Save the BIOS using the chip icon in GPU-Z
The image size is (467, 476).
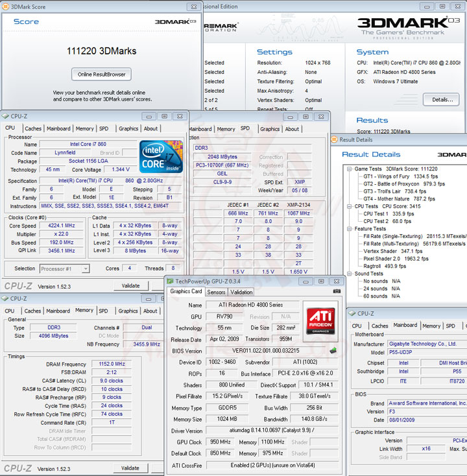(x=333, y=351)
